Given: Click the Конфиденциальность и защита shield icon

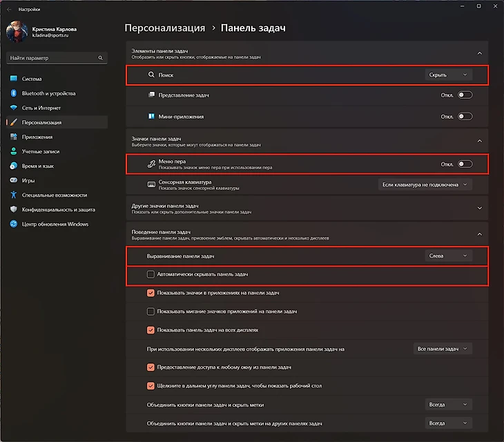Looking at the screenshot, I should 13,209.
